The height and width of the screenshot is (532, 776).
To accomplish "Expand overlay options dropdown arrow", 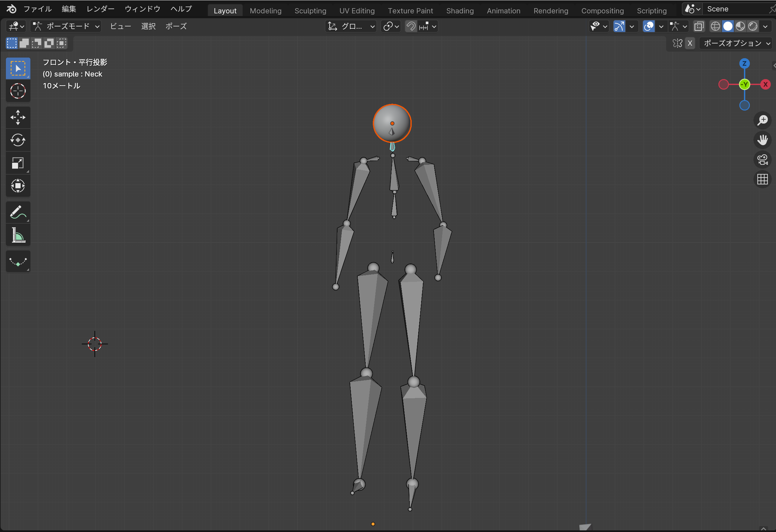I will pyautogui.click(x=661, y=26).
